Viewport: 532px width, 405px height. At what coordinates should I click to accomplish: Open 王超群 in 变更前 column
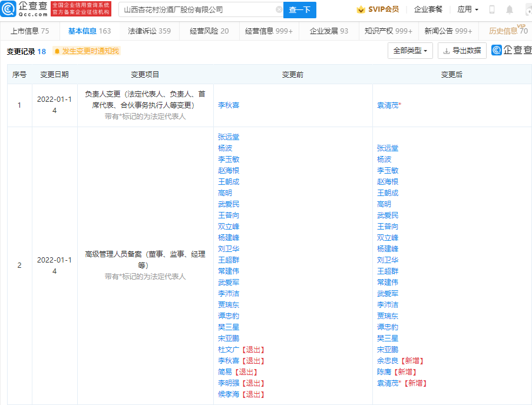coord(229,260)
